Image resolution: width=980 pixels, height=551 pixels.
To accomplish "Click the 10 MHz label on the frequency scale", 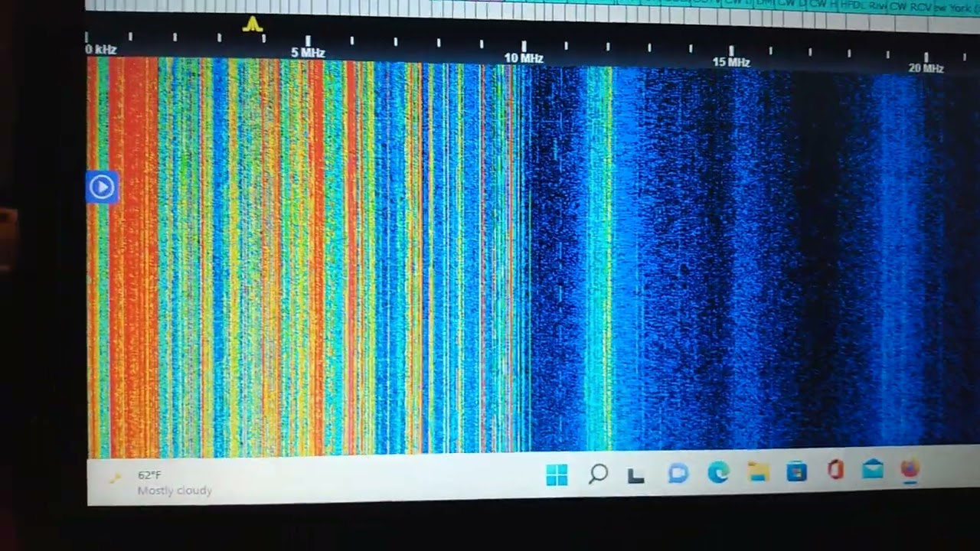I will 524,58.
